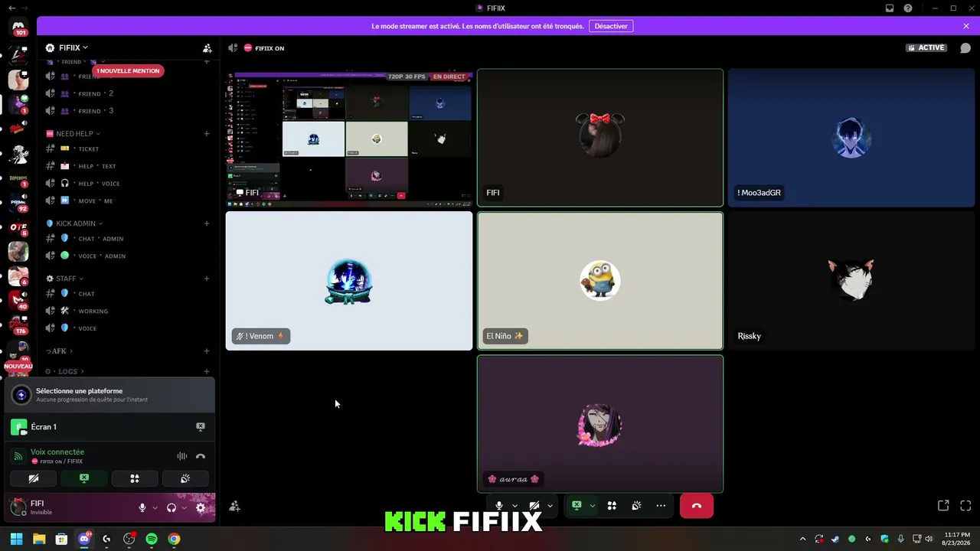Mute the stream audio next to FIFIIX ON
The image size is (980, 551).
click(233, 47)
